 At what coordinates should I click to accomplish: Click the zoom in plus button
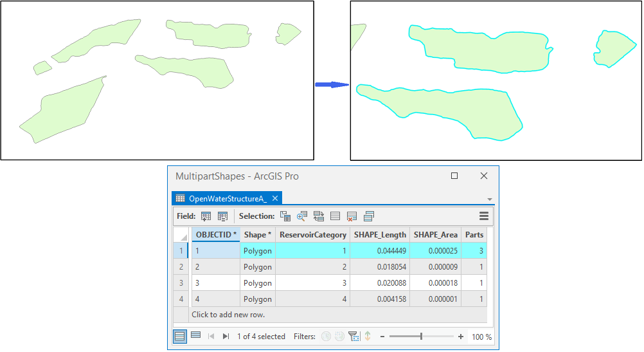click(461, 337)
